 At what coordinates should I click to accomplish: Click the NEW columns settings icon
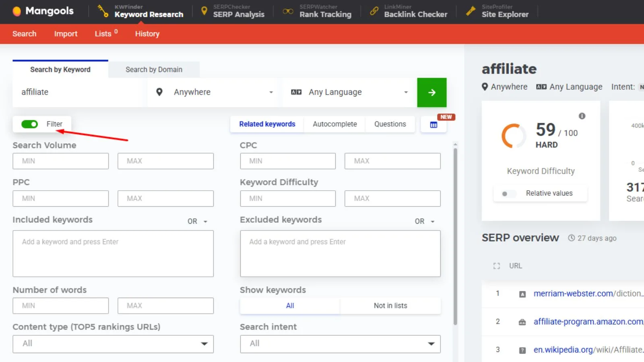(x=433, y=124)
